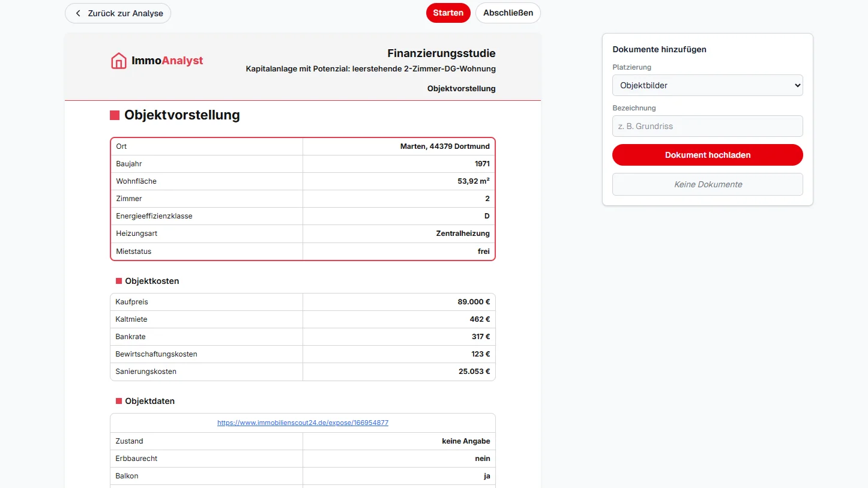
Task: Click the Erbbaurecht row label
Action: coord(137,459)
